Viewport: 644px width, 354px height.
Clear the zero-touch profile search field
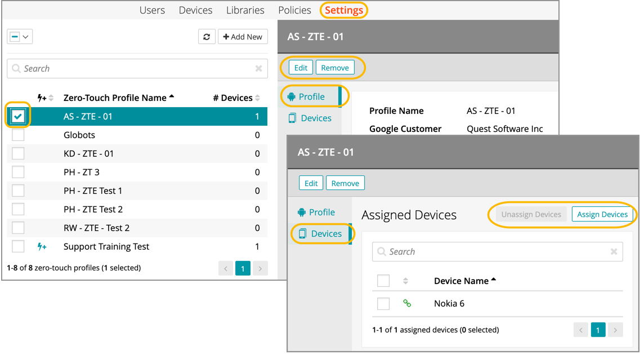pos(258,69)
